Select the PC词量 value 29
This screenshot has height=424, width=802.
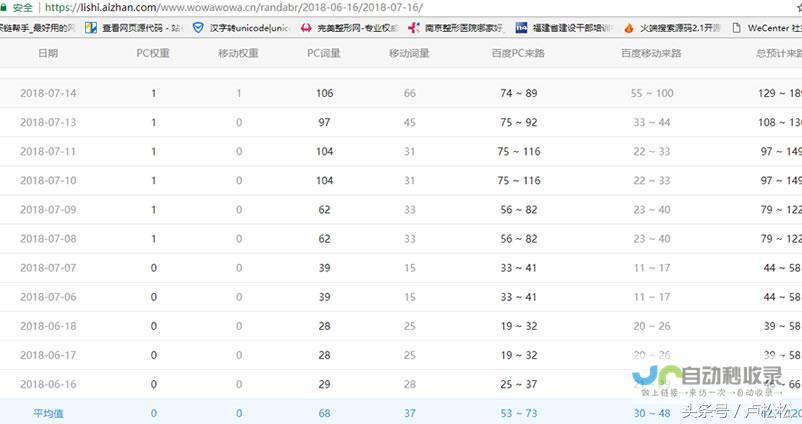pyautogui.click(x=324, y=385)
